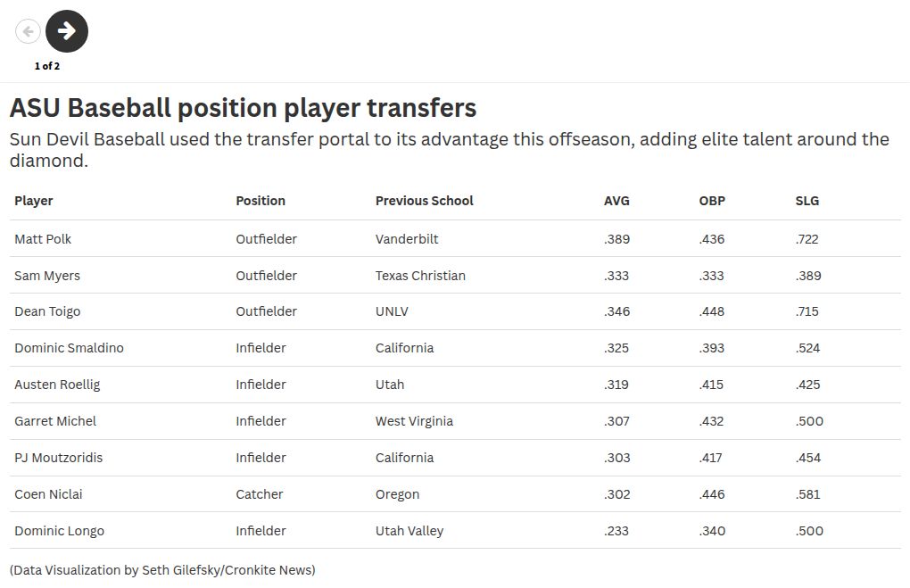The width and height of the screenshot is (910, 588).
Task: Go to the next slide arrow
Action: [67, 31]
